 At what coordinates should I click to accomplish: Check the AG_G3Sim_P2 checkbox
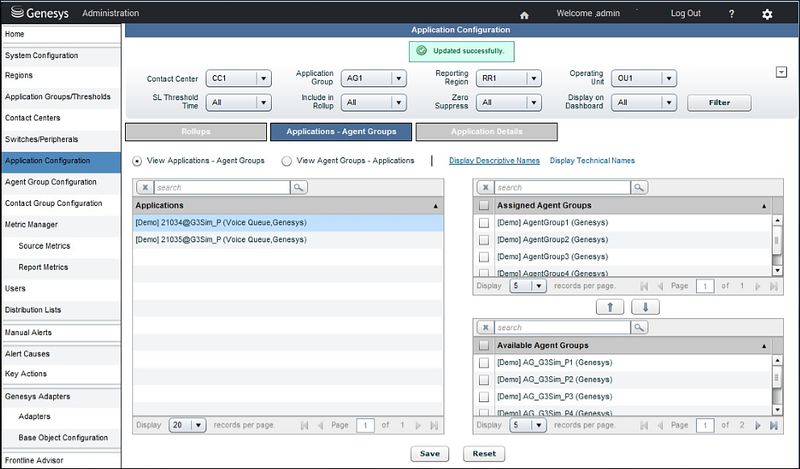tap(484, 380)
